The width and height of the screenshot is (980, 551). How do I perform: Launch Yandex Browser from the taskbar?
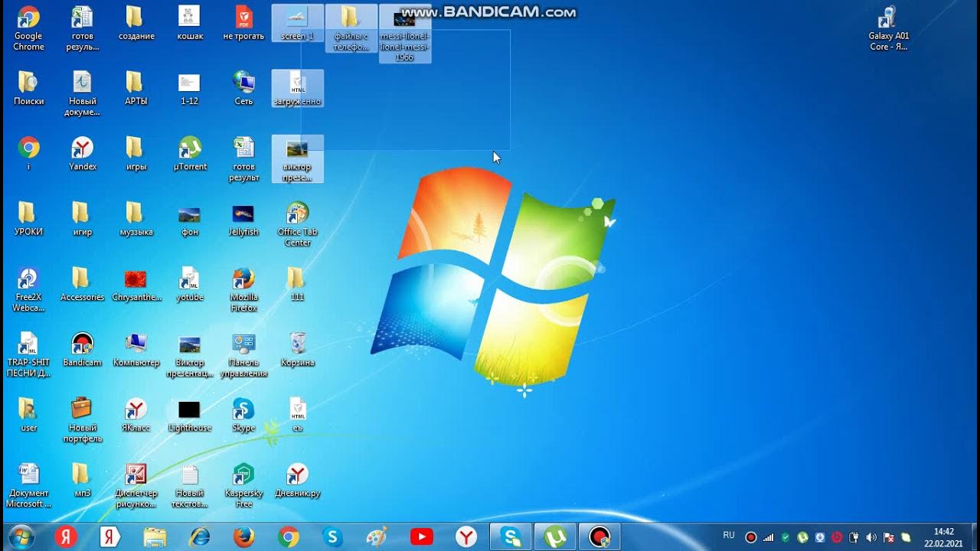pyautogui.click(x=465, y=537)
